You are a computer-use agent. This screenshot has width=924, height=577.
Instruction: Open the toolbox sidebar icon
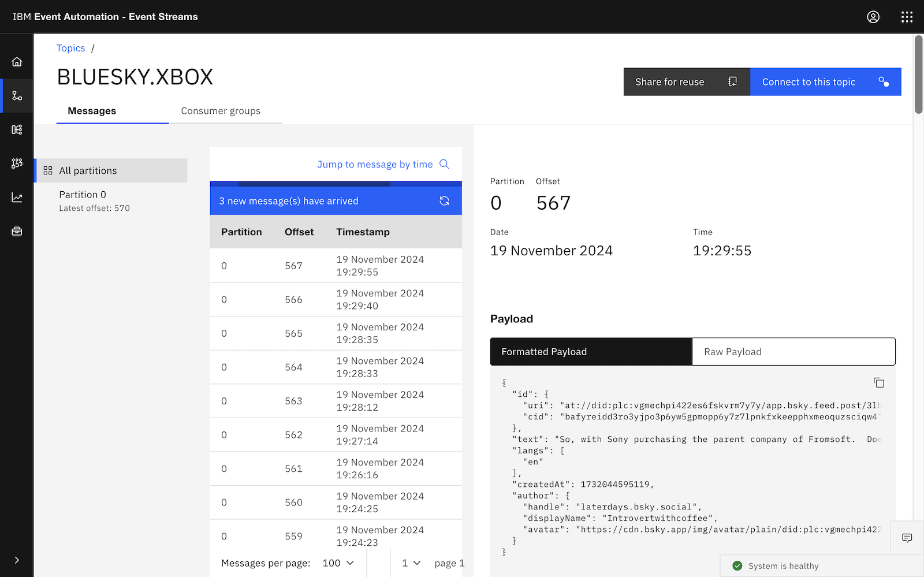(x=17, y=231)
